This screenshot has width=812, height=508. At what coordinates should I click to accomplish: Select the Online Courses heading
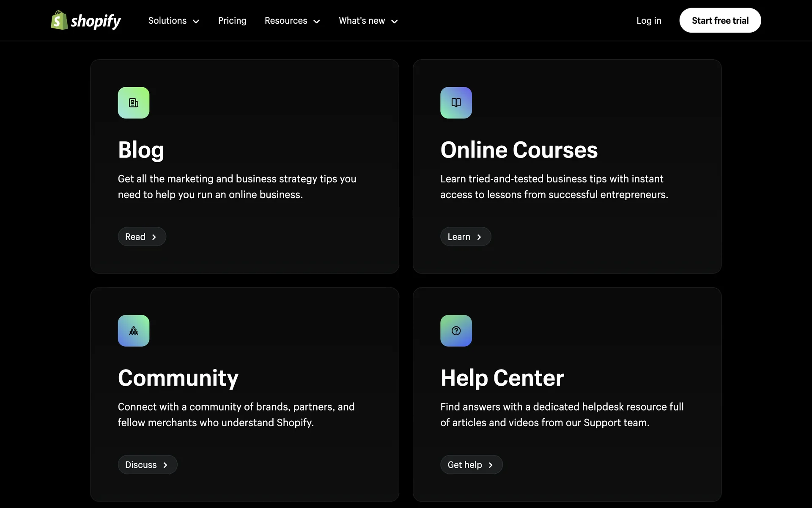tap(519, 150)
